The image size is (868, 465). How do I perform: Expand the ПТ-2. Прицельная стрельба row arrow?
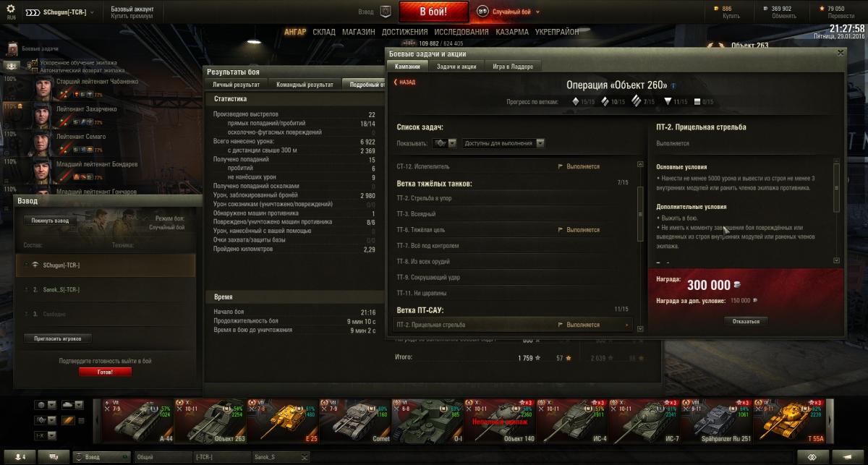point(627,325)
